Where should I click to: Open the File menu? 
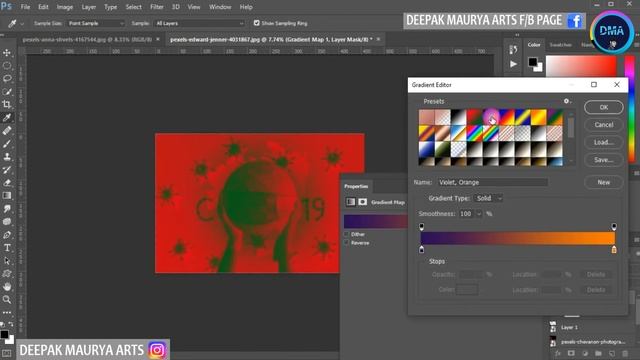coord(25,7)
